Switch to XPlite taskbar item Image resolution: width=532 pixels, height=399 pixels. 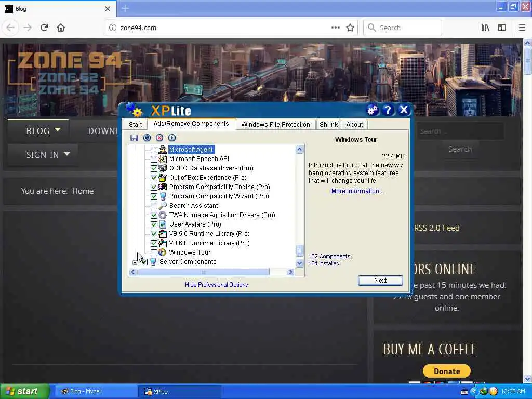[x=180, y=392]
